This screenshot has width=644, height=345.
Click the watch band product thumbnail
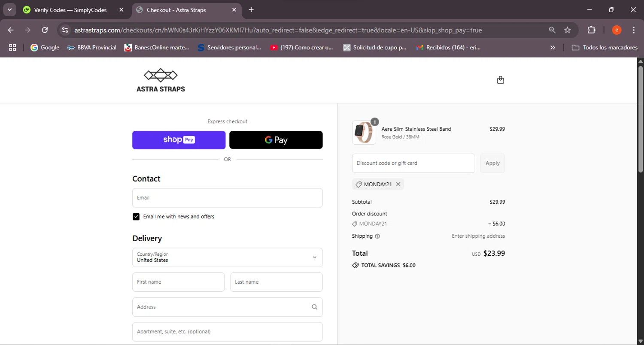click(x=364, y=132)
